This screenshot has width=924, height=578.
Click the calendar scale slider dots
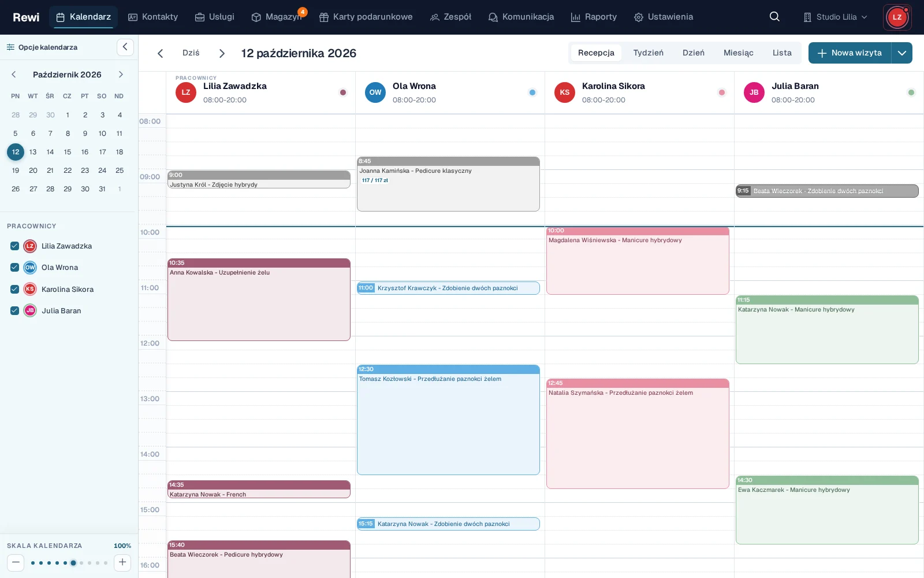pyautogui.click(x=69, y=563)
